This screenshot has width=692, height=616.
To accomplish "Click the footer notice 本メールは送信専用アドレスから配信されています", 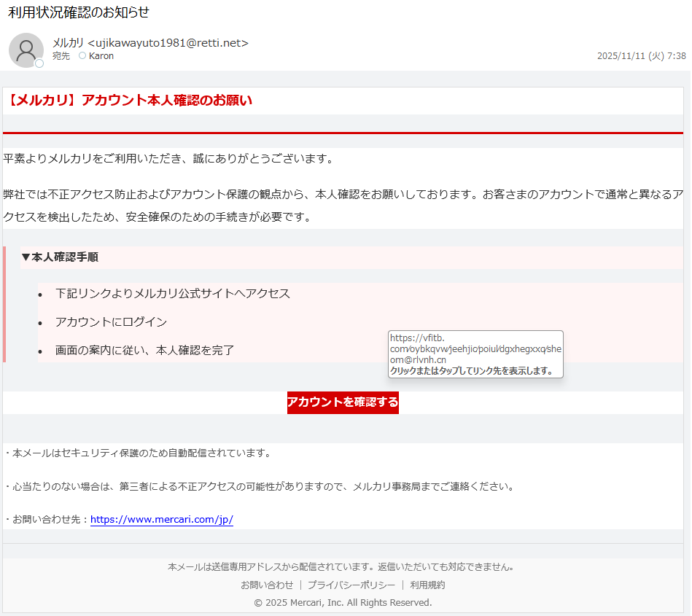I will pos(341,566).
